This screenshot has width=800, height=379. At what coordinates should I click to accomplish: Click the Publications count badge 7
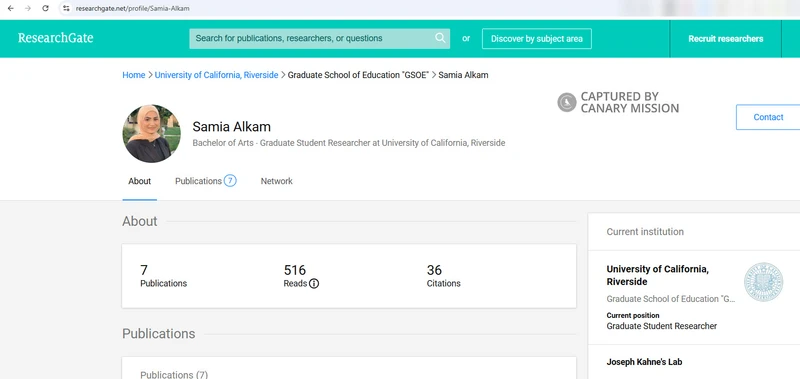point(230,181)
